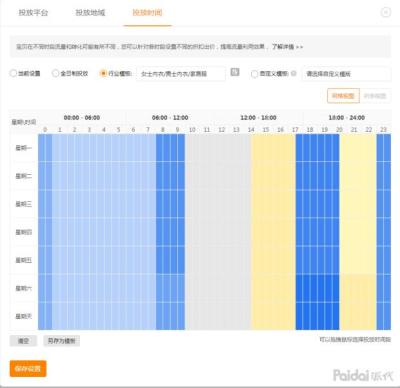Click the 18:00 - 24:00 time range header
The width and height of the screenshot is (400, 388).
point(347,118)
